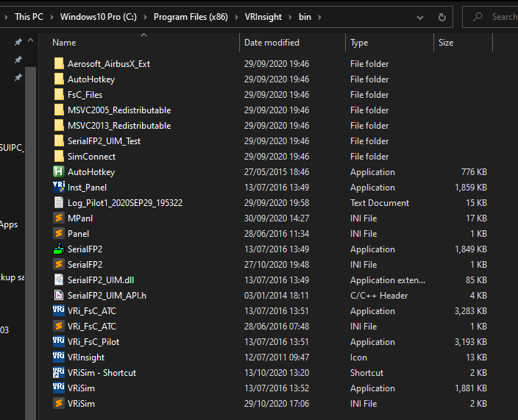Click the VRInsight icon file icon

59,357
